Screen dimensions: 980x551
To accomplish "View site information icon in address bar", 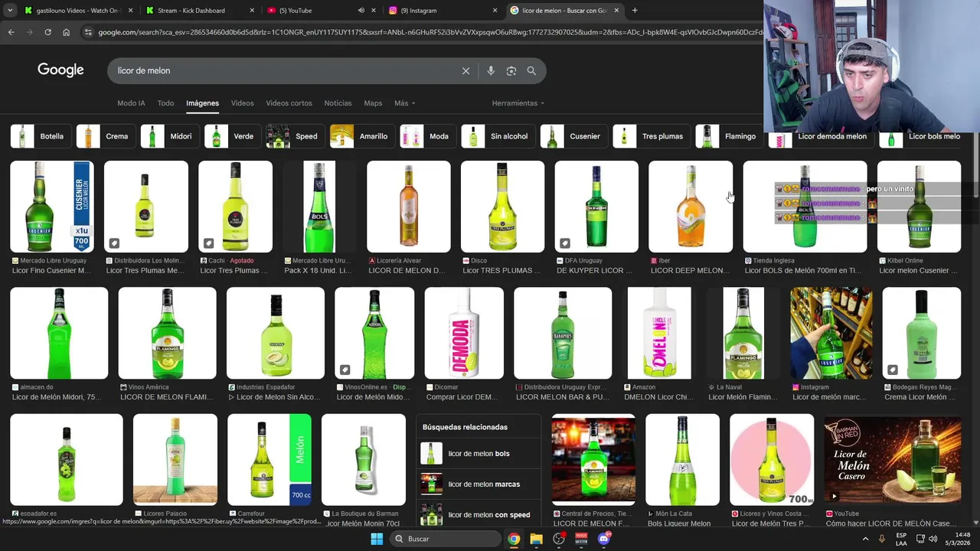I will 88,32.
